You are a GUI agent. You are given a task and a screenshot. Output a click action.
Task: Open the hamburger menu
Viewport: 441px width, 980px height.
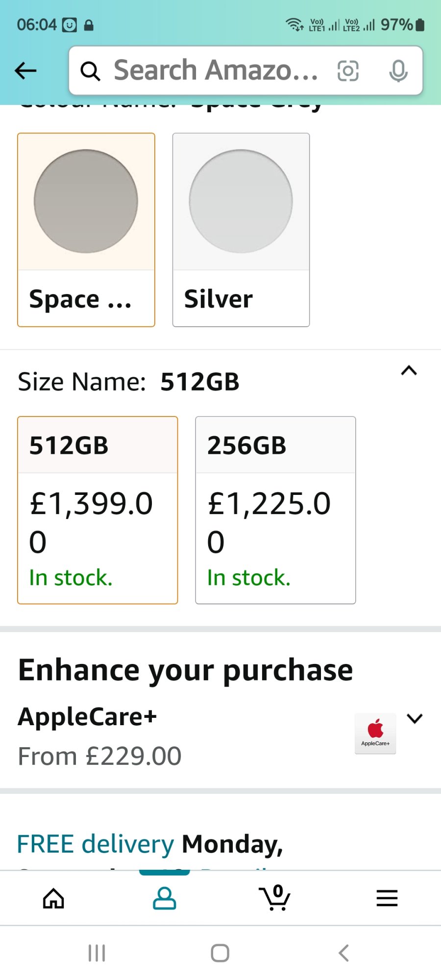click(387, 898)
